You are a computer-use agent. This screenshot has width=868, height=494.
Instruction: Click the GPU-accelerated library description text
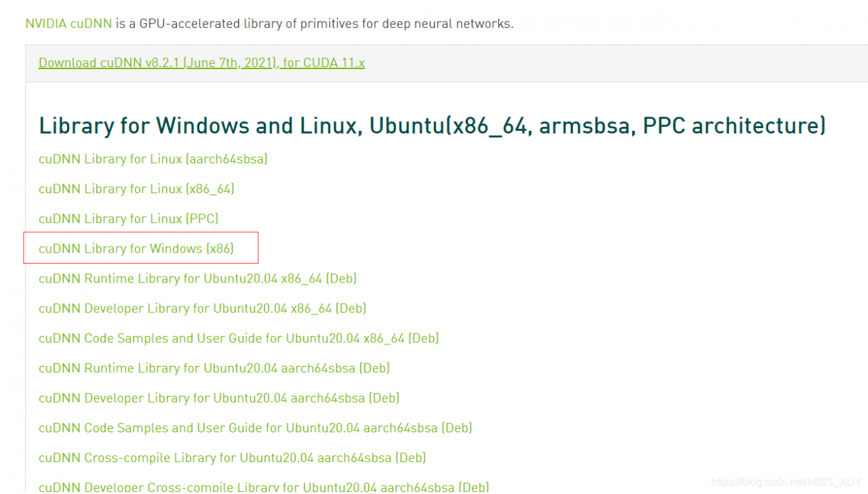click(315, 24)
